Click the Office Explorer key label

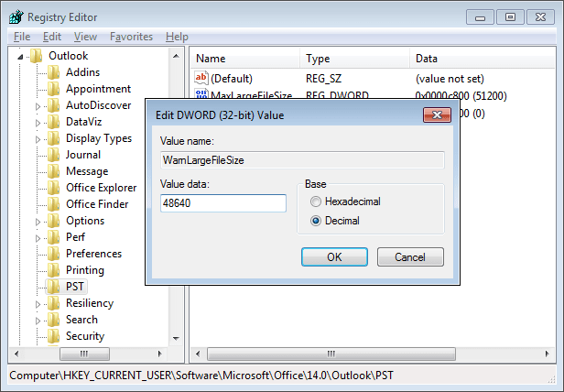pyautogui.click(x=102, y=188)
